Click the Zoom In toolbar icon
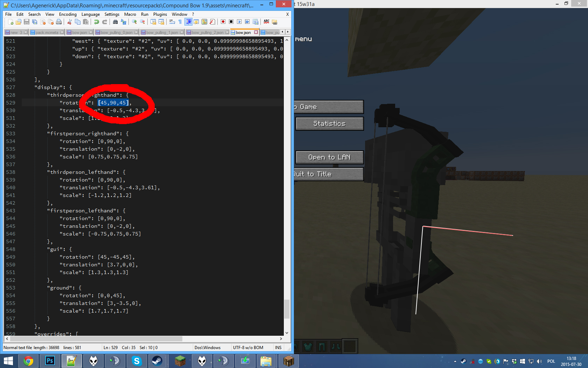Viewport: 588px width, 368px height. tap(134, 22)
